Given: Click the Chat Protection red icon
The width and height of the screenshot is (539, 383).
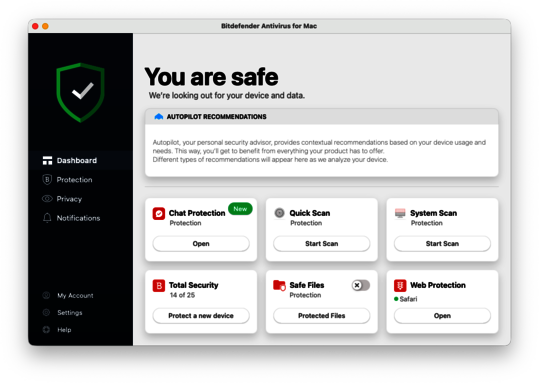Looking at the screenshot, I should tap(159, 214).
